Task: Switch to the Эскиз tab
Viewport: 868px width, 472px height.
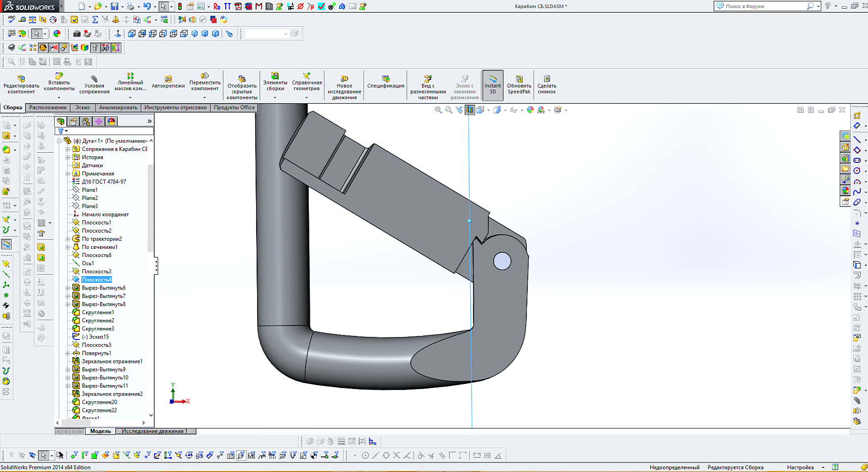Action: pos(82,107)
